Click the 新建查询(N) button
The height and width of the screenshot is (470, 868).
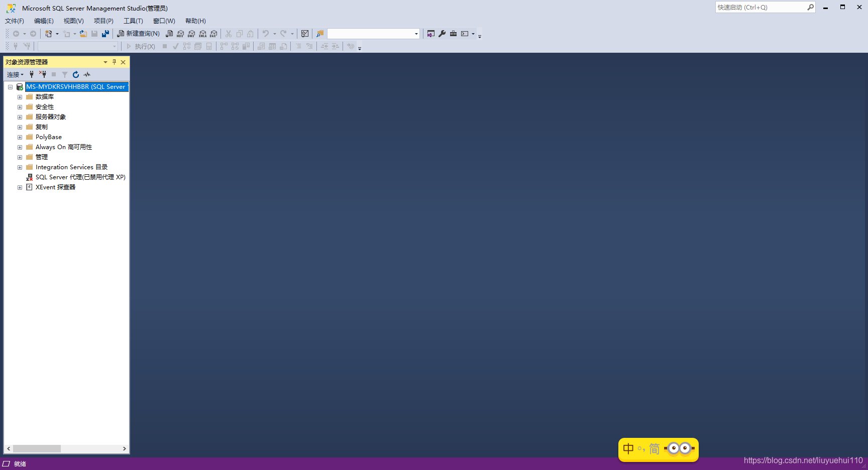tap(138, 34)
